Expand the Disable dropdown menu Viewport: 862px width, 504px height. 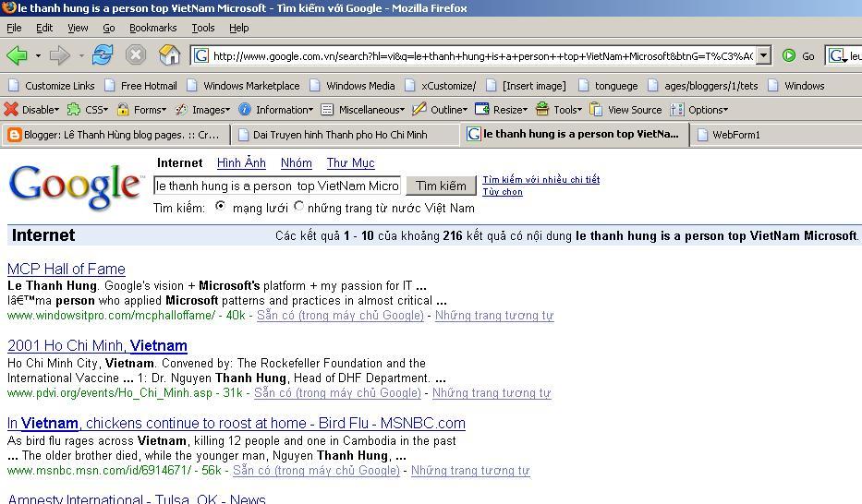point(56,110)
